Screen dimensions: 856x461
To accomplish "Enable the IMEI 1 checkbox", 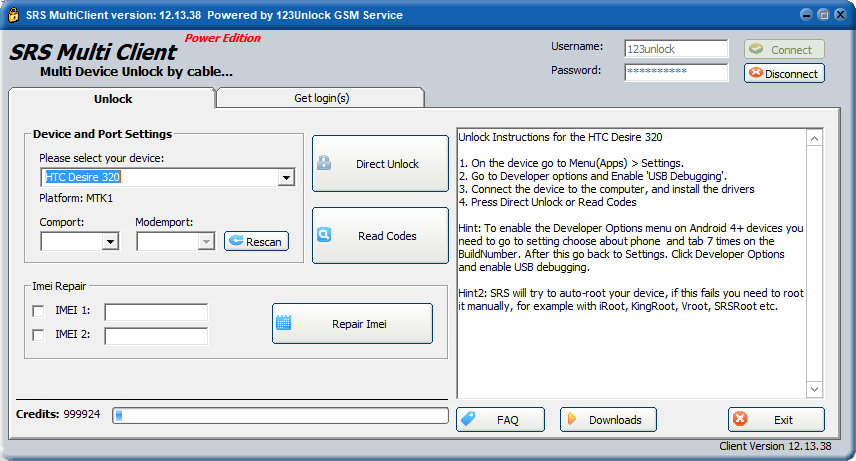I will [38, 311].
